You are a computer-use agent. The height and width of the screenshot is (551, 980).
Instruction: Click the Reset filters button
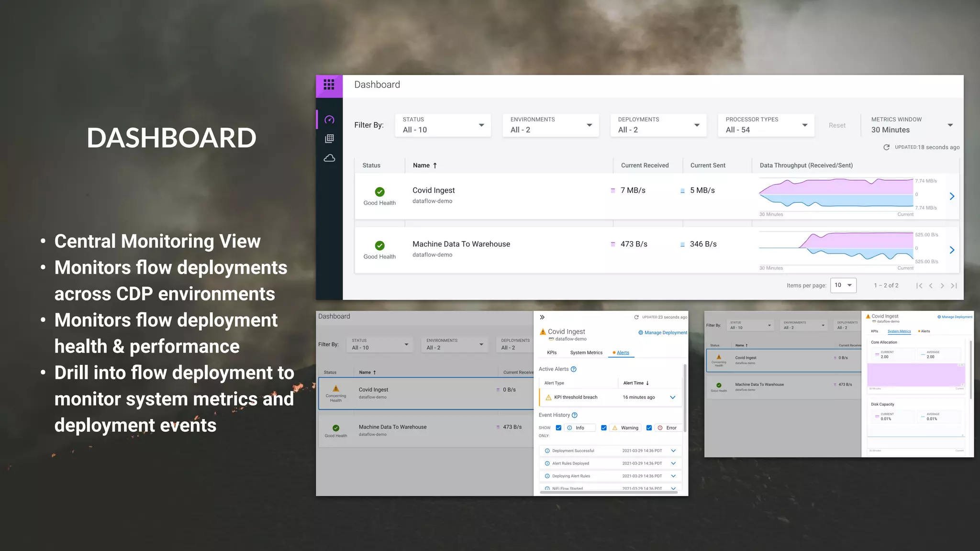coord(837,125)
